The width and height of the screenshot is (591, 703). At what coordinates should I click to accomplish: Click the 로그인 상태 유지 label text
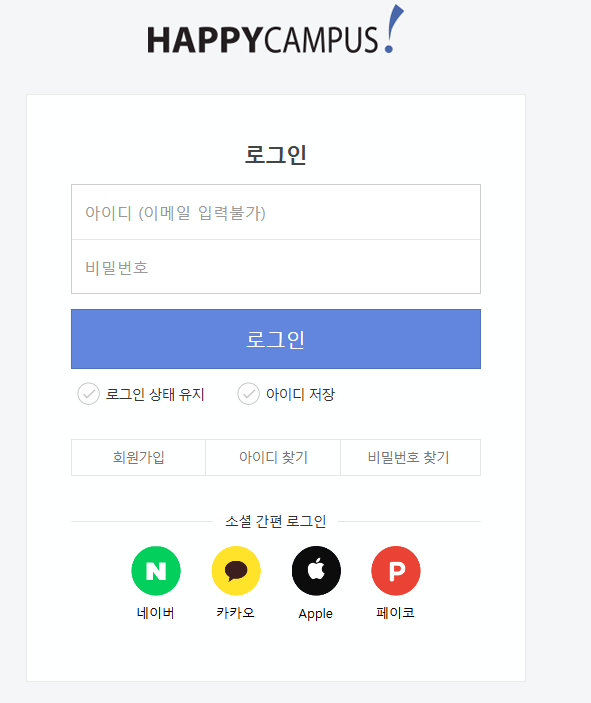tap(155, 395)
